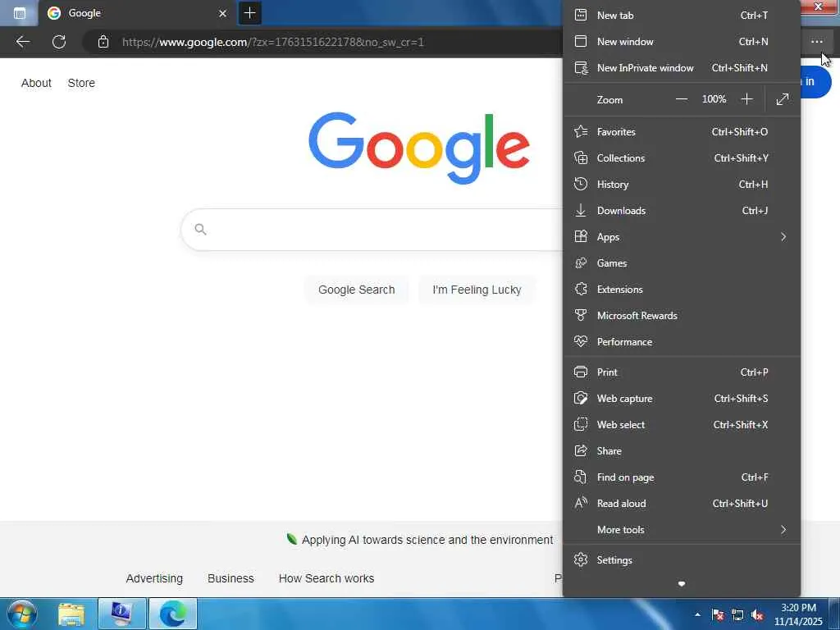
Task: Click the address bar URL
Action: [272, 42]
